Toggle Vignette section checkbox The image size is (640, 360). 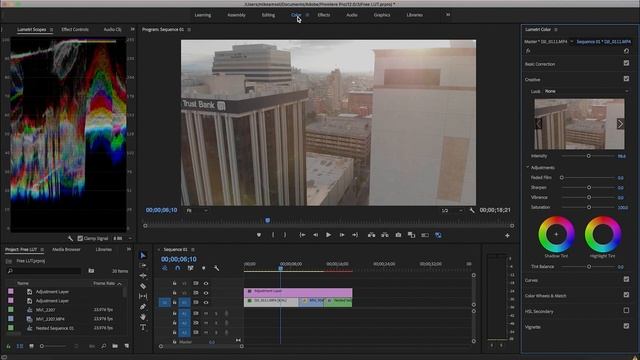627,326
